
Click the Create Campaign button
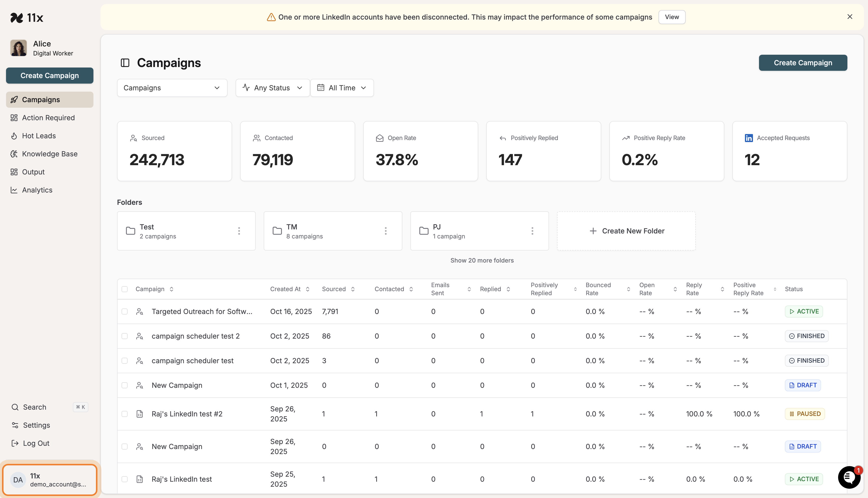tap(803, 63)
